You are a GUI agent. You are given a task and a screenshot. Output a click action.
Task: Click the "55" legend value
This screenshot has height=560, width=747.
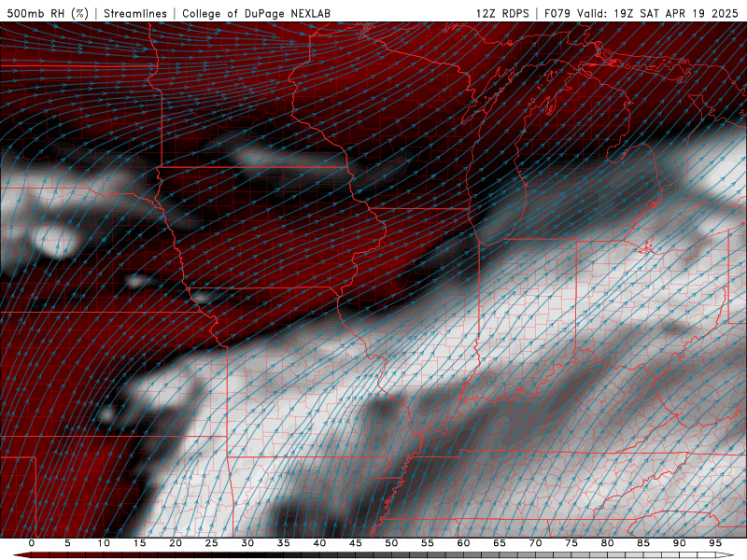(x=428, y=543)
